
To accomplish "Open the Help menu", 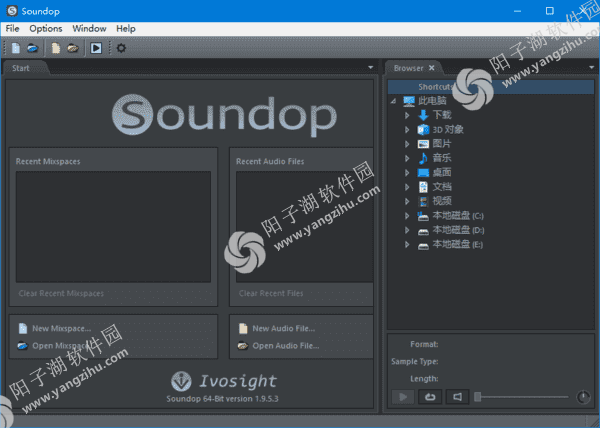I will (x=126, y=29).
